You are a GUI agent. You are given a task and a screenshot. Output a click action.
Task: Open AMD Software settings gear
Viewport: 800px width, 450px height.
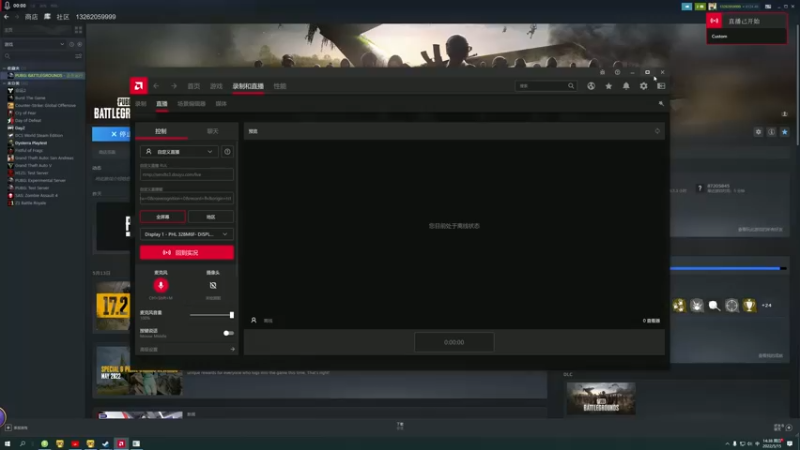pos(643,86)
